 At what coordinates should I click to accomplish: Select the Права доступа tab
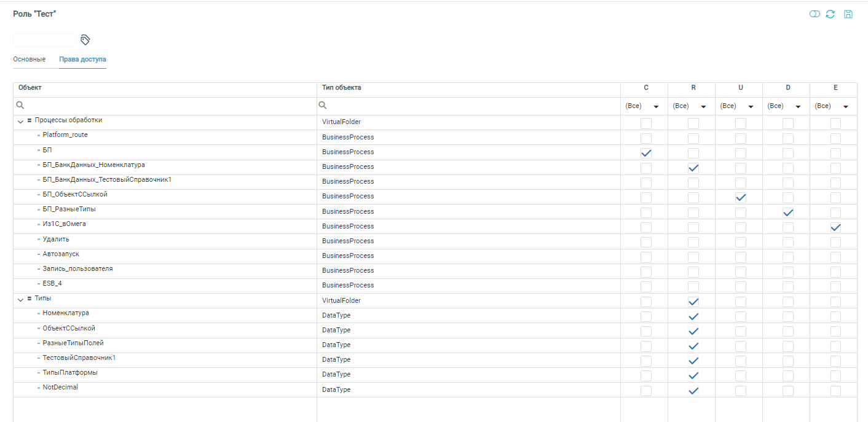(x=82, y=60)
